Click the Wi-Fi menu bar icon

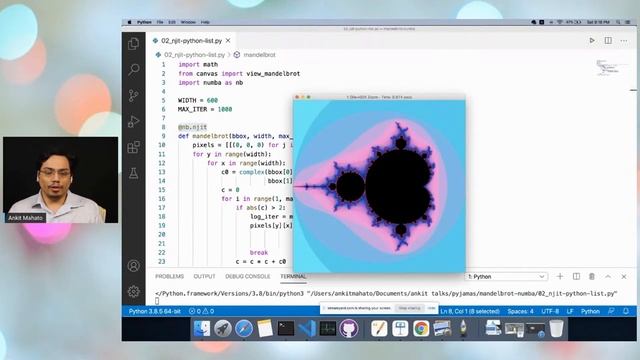coord(560,22)
